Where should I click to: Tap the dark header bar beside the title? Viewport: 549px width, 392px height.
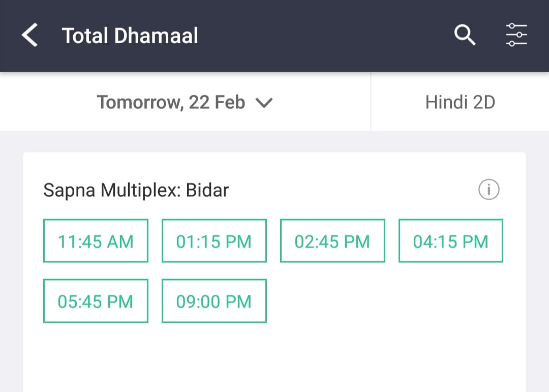tap(326, 35)
